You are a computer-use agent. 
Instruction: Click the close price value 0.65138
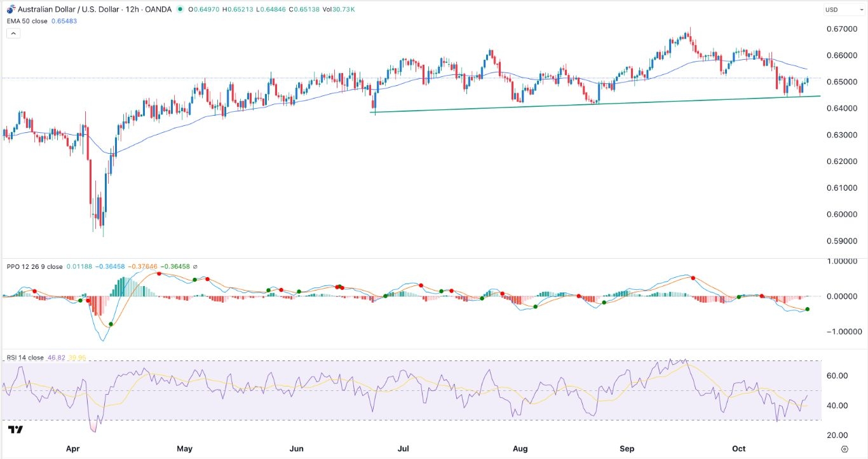303,10
